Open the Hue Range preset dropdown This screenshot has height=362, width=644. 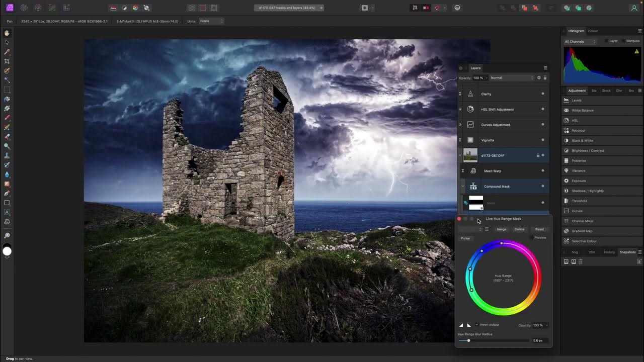tap(470, 229)
